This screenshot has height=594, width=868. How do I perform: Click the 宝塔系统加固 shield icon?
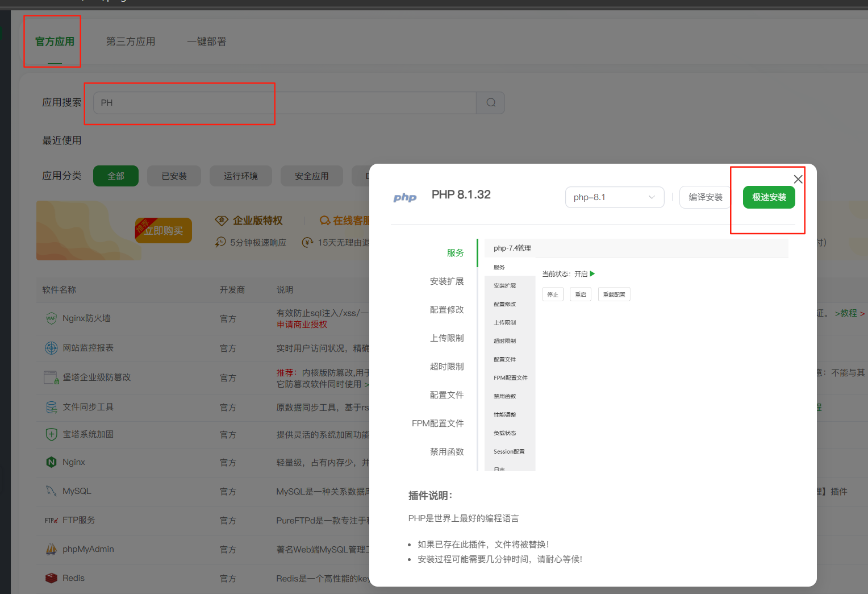51,434
